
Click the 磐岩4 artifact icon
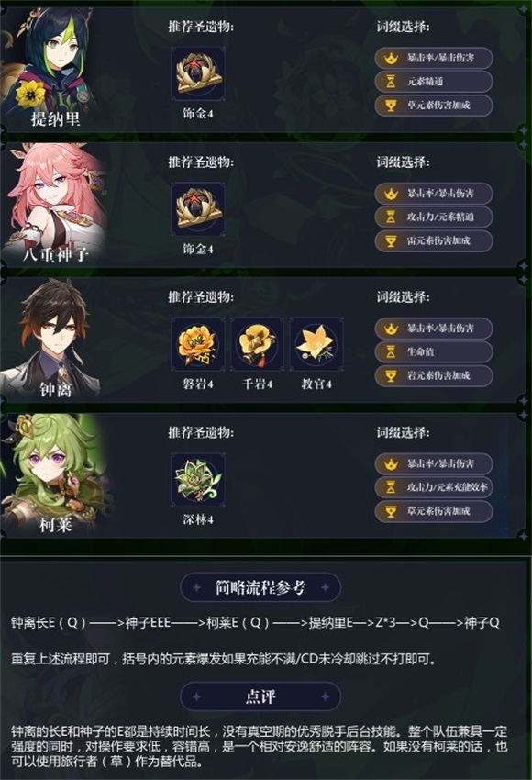pyautogui.click(x=198, y=345)
